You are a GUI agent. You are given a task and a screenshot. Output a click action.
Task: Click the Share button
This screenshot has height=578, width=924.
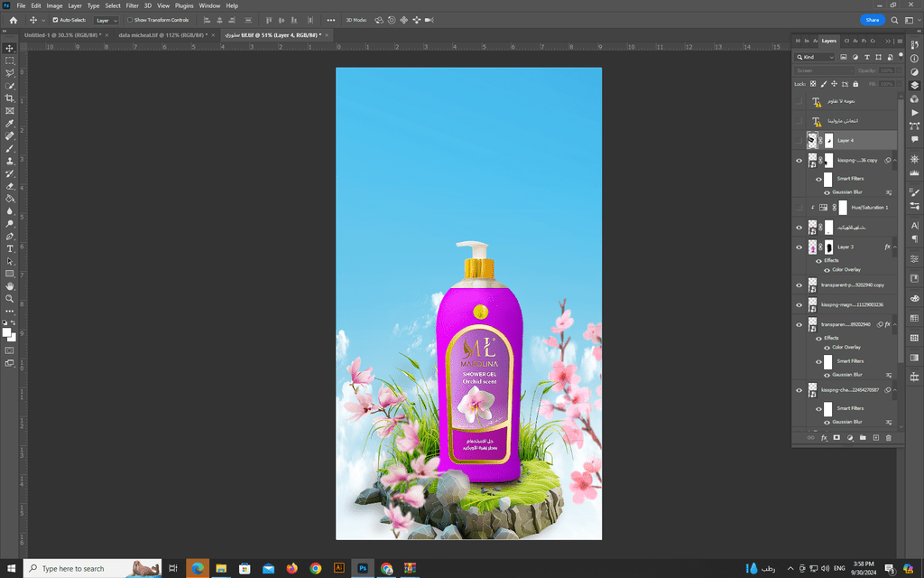[x=873, y=20]
